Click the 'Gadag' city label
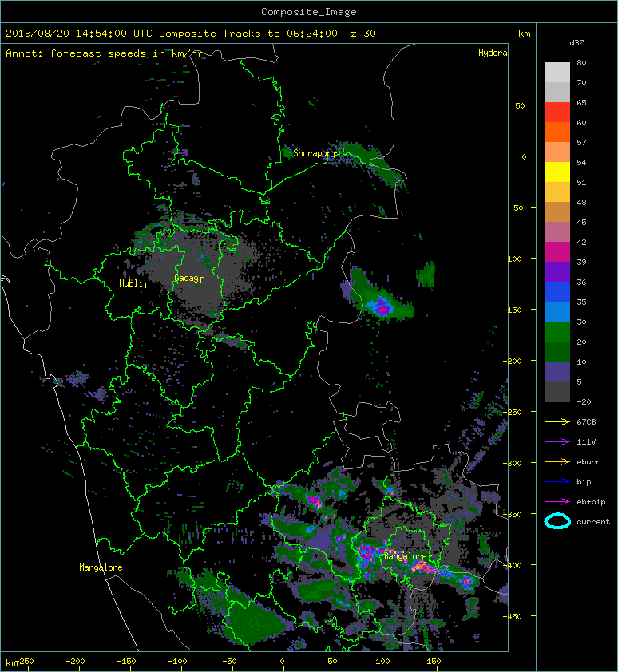Screen dimensions: 618x672 pyautogui.click(x=186, y=279)
